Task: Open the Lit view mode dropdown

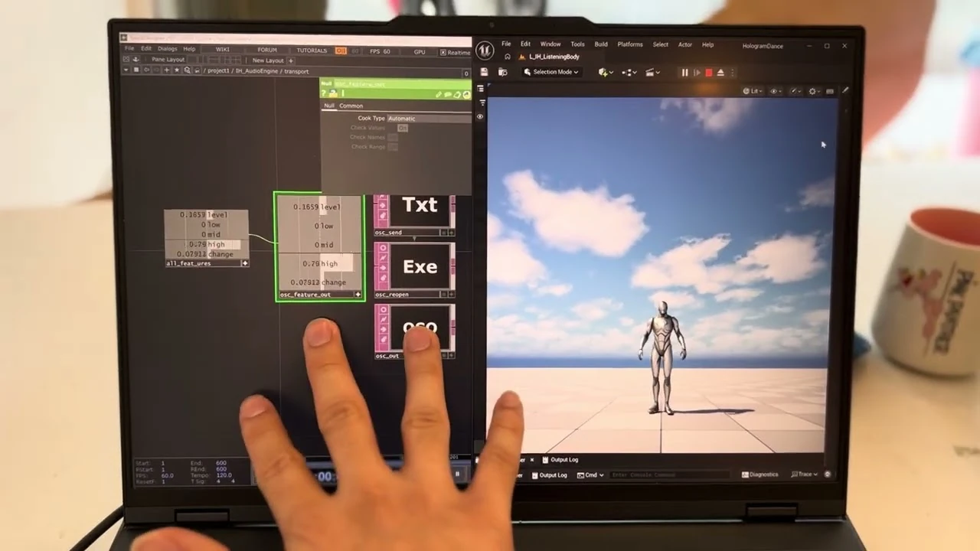Action: coord(753,91)
